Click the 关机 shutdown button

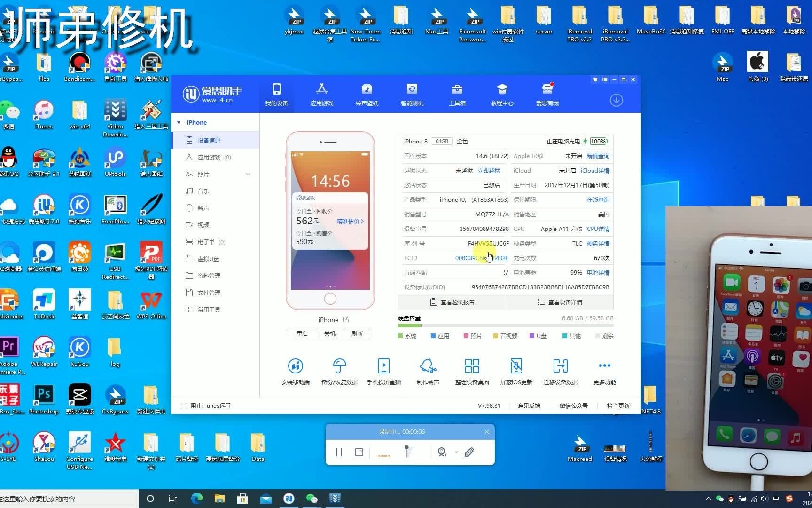pyautogui.click(x=330, y=333)
